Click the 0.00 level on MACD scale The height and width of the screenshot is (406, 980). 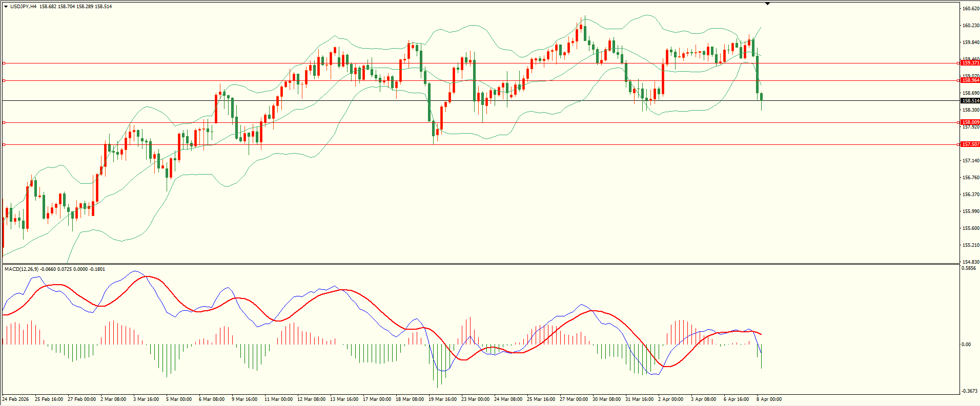966,345
